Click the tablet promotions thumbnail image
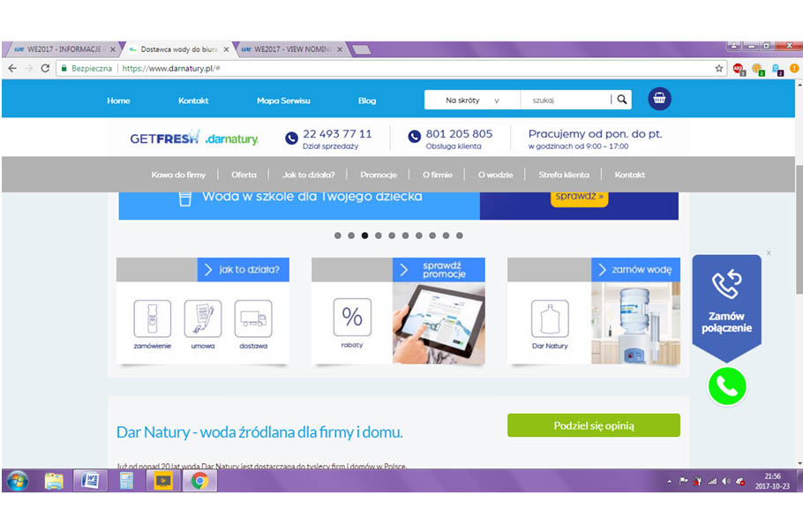 coord(439,323)
